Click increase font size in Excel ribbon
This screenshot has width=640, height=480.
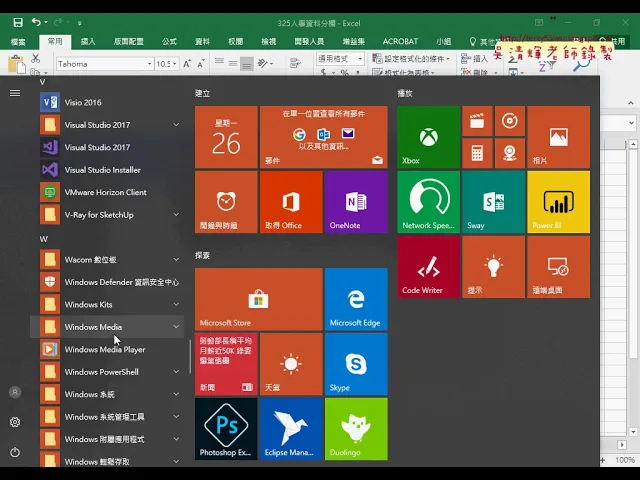click(x=187, y=64)
